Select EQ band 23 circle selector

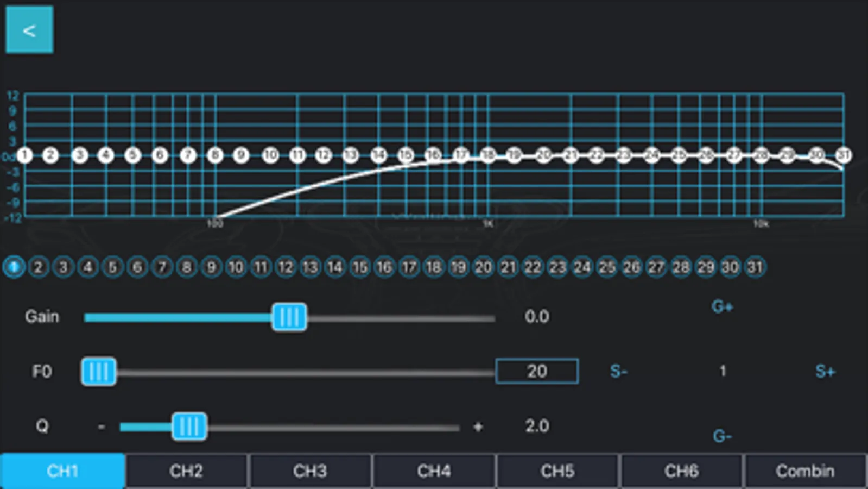click(557, 267)
